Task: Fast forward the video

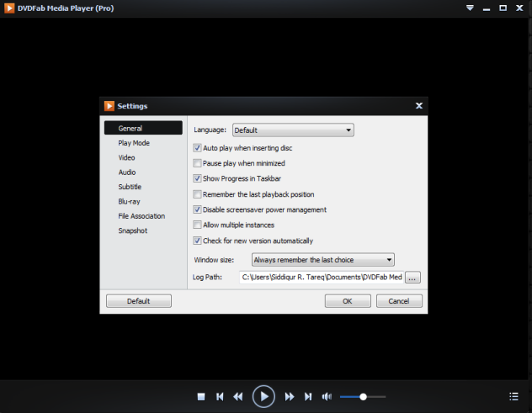Action: (290, 396)
